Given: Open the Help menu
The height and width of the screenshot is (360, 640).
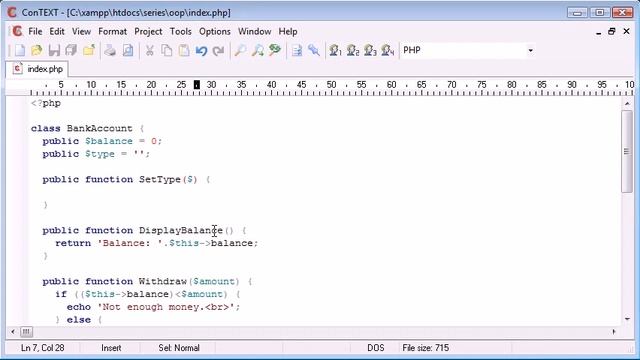Looking at the screenshot, I should click(288, 31).
